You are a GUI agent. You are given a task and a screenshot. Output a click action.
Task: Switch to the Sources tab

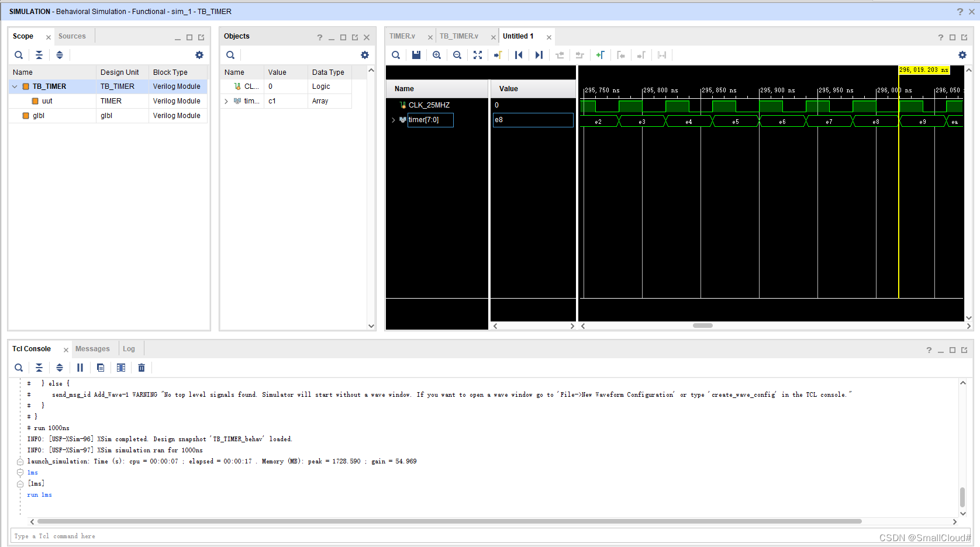tap(72, 36)
